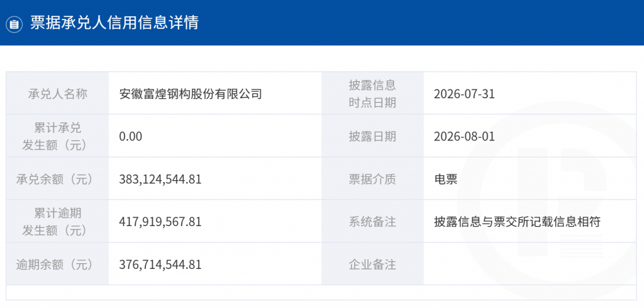Viewport: 644px width, 308px height.
Task: Click the 0.00 cumulative acceptance amount
Action: pos(131,137)
